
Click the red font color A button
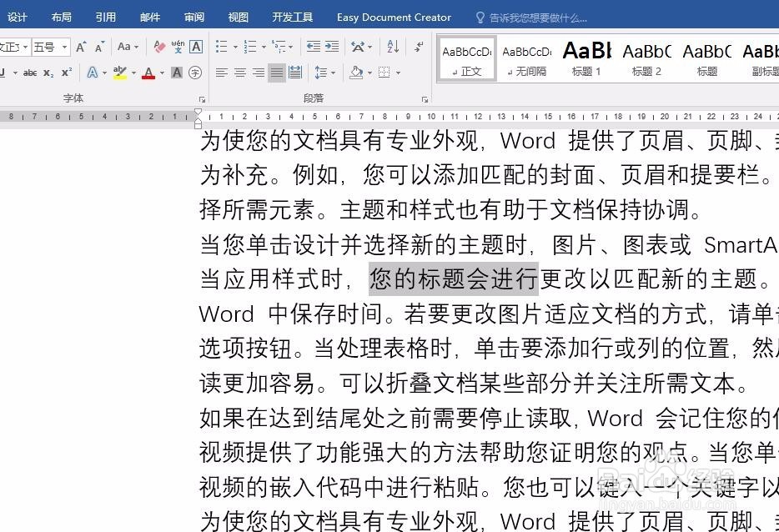point(148,73)
